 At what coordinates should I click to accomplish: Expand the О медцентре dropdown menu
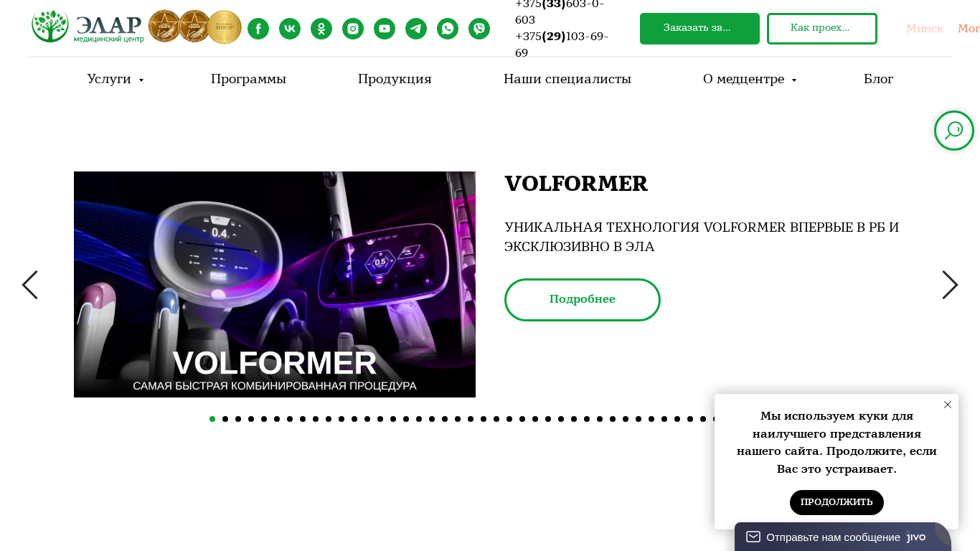click(750, 79)
